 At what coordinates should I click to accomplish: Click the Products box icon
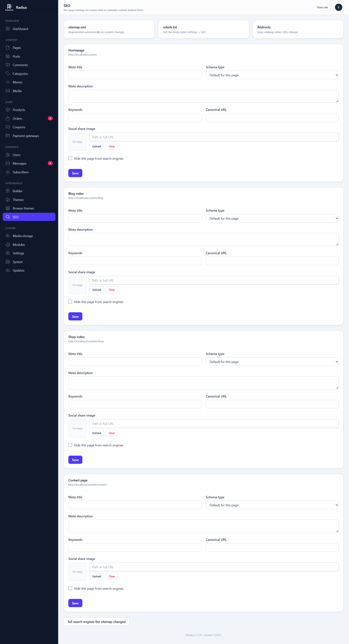(x=8, y=110)
